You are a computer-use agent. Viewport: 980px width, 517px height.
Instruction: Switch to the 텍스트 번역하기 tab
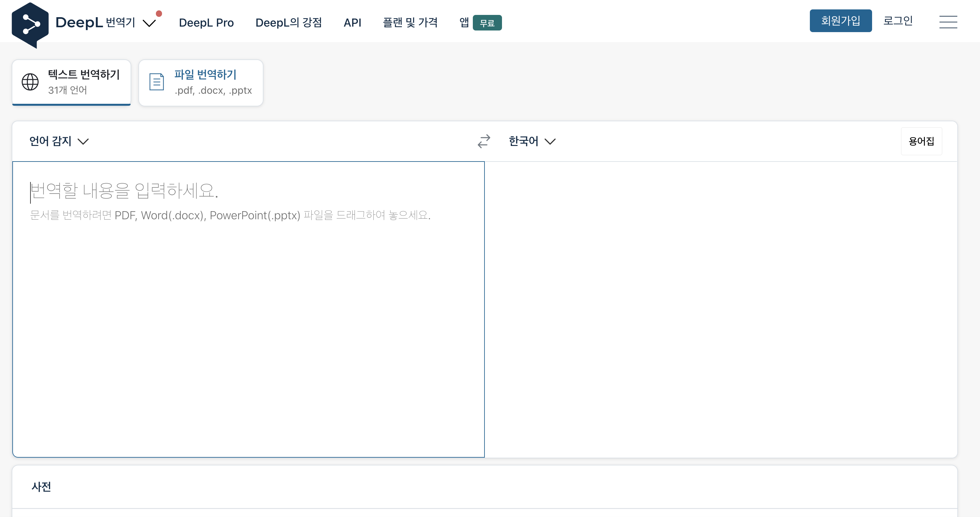tap(71, 82)
